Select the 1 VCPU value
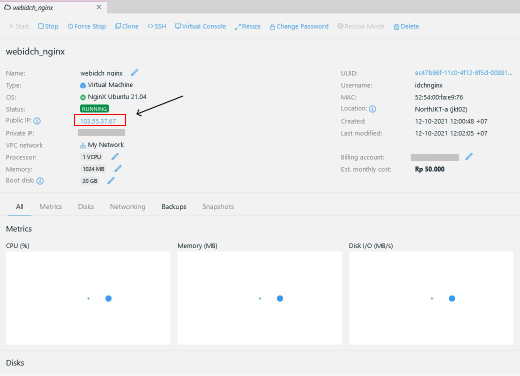 (x=92, y=157)
